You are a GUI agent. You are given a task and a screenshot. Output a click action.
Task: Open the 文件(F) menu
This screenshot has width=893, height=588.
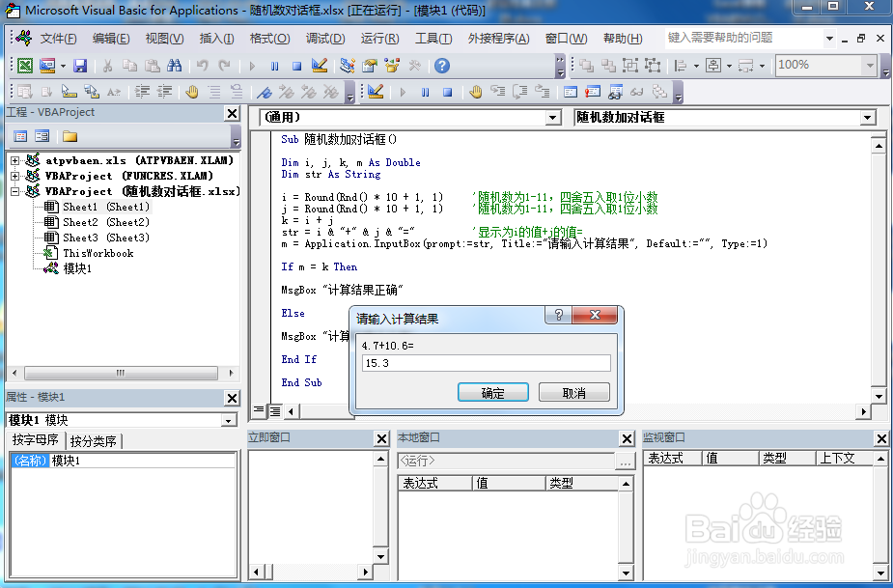point(58,39)
